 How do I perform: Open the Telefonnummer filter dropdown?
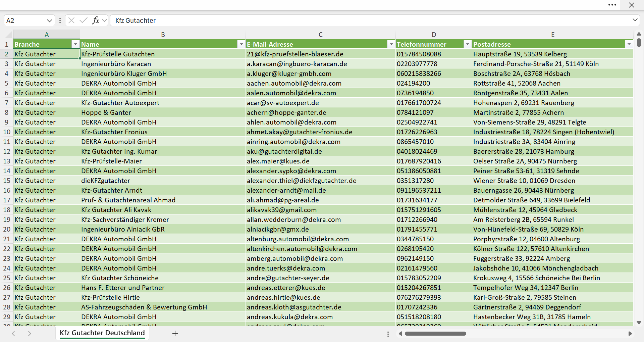tap(468, 44)
